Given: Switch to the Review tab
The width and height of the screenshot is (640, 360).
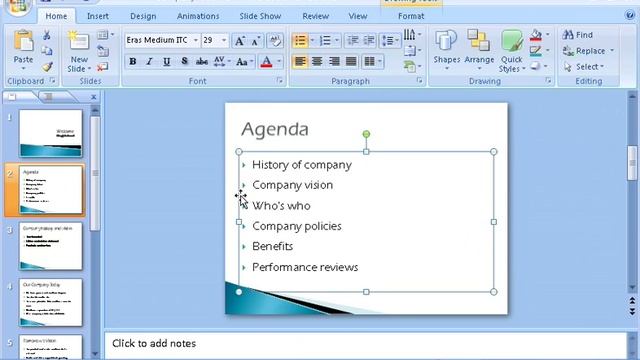Looking at the screenshot, I should [316, 16].
